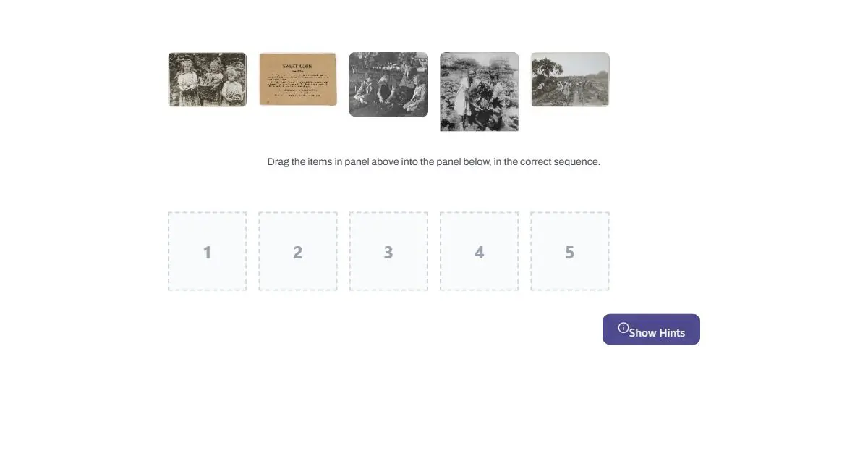
Task: Choose photo of two people holding plants
Action: [x=479, y=91]
